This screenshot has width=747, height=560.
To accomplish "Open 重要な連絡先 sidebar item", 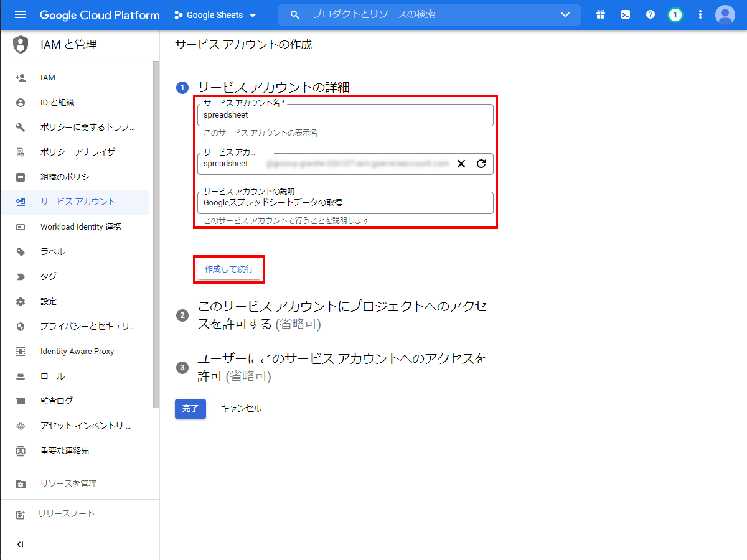I will [75, 451].
